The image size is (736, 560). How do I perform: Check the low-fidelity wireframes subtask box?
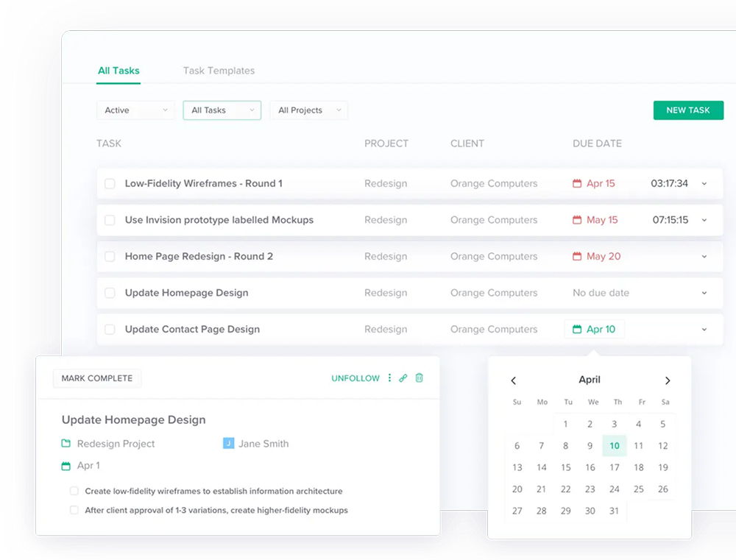74,491
